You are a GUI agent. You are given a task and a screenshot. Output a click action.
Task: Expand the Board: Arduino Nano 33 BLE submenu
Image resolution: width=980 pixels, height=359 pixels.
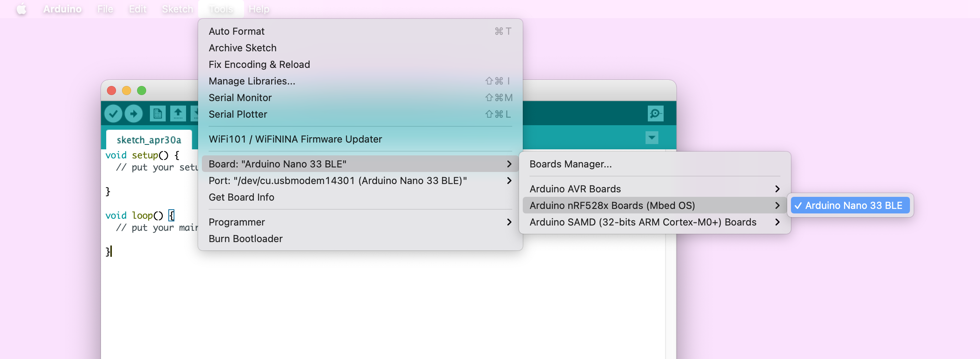360,164
